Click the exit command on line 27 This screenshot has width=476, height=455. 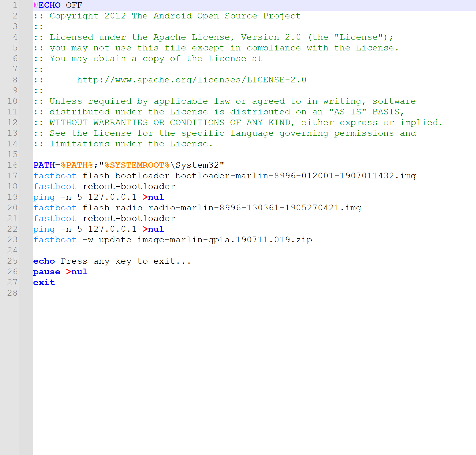tap(44, 282)
